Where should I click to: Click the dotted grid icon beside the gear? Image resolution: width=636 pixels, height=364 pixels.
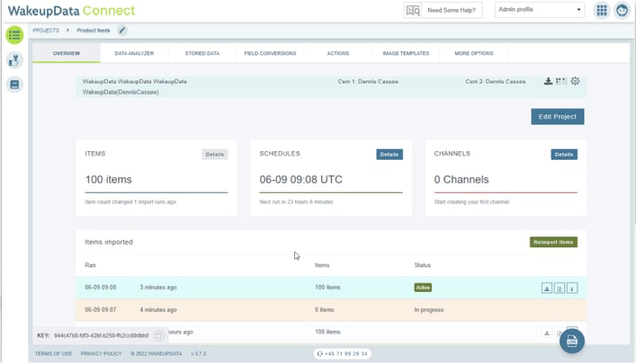point(561,82)
